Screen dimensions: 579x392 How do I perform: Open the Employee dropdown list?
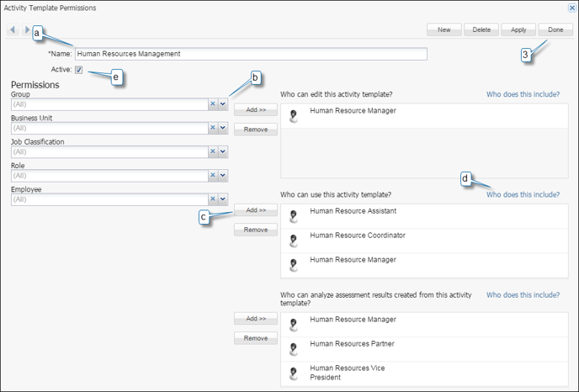(223, 199)
